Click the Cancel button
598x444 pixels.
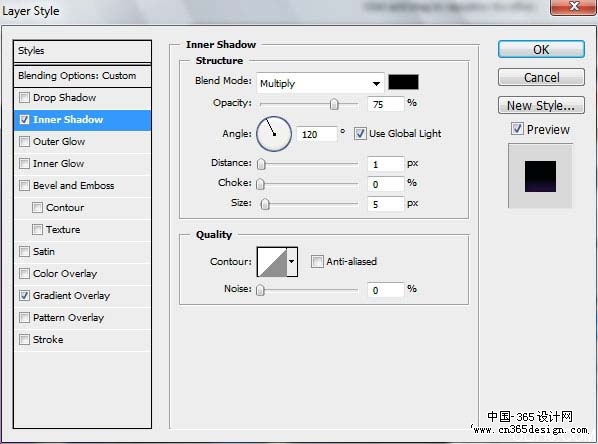(x=541, y=77)
